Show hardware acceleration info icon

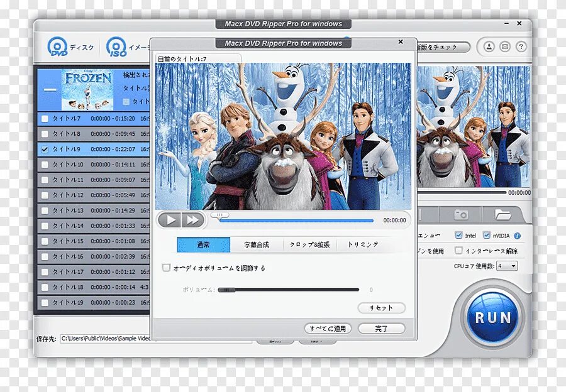pos(517,236)
